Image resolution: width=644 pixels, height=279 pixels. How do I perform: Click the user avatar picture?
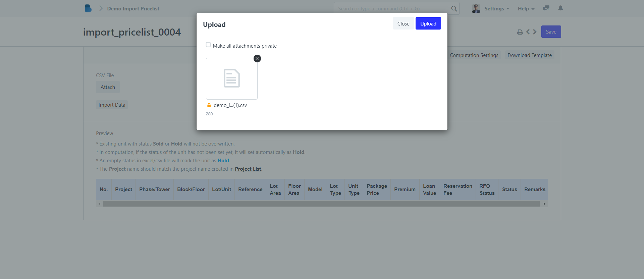476,9
